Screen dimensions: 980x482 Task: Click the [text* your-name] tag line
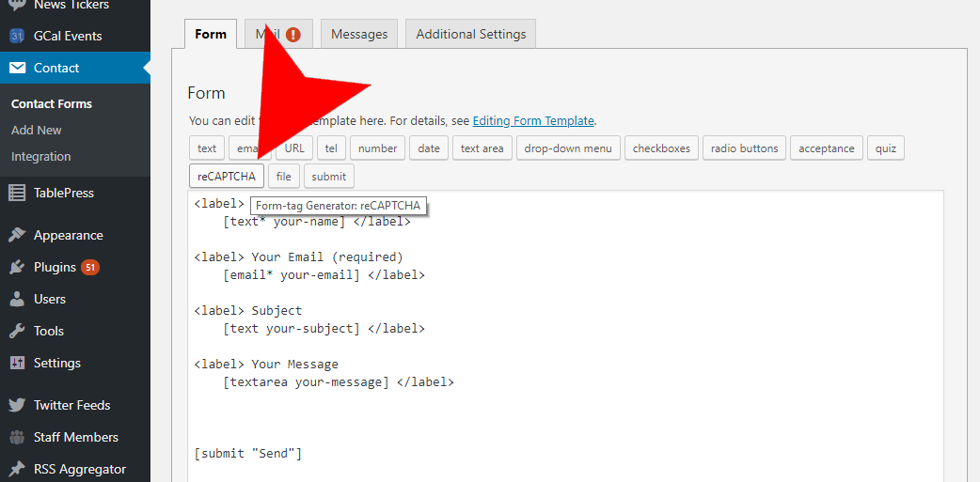pyautogui.click(x=317, y=221)
